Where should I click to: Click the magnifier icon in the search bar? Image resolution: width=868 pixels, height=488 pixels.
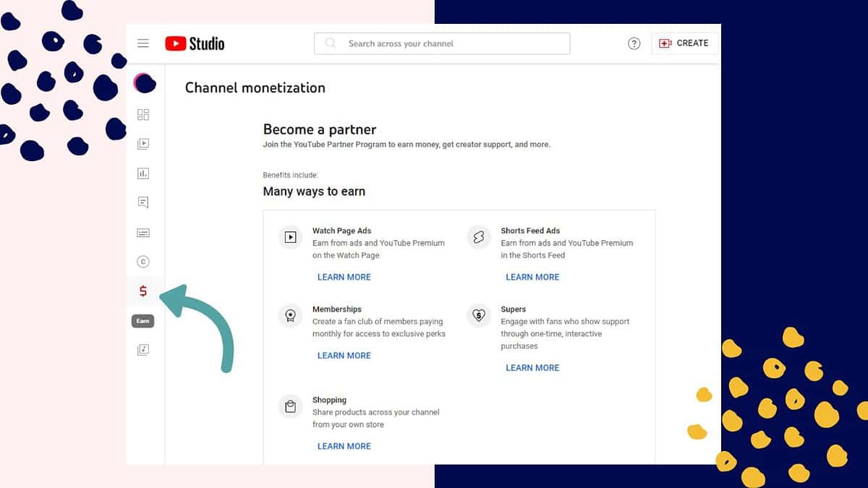pos(331,43)
